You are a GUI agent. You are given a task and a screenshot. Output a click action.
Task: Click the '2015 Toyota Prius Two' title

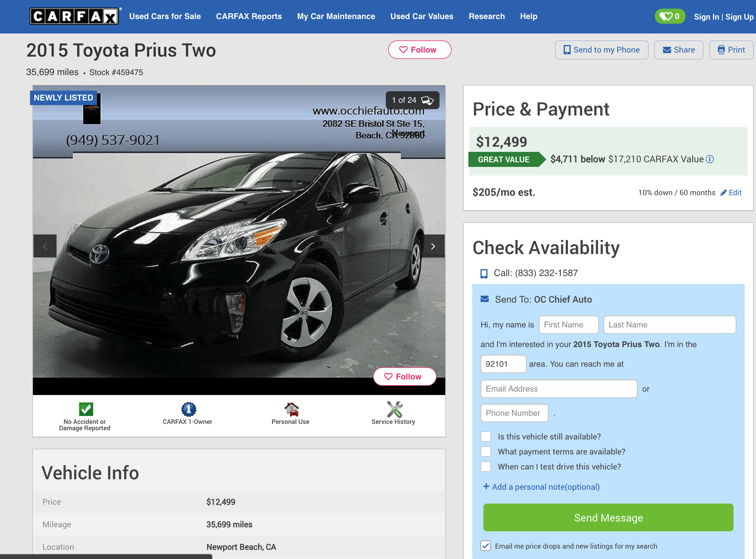click(x=121, y=50)
